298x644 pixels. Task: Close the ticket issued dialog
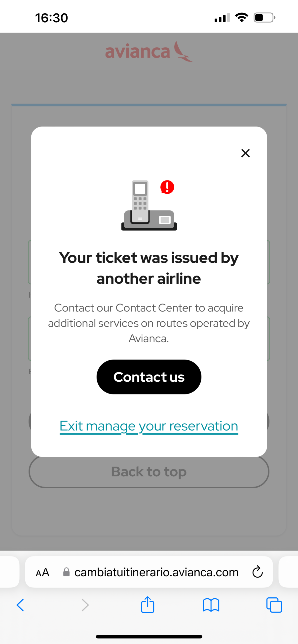pyautogui.click(x=245, y=153)
